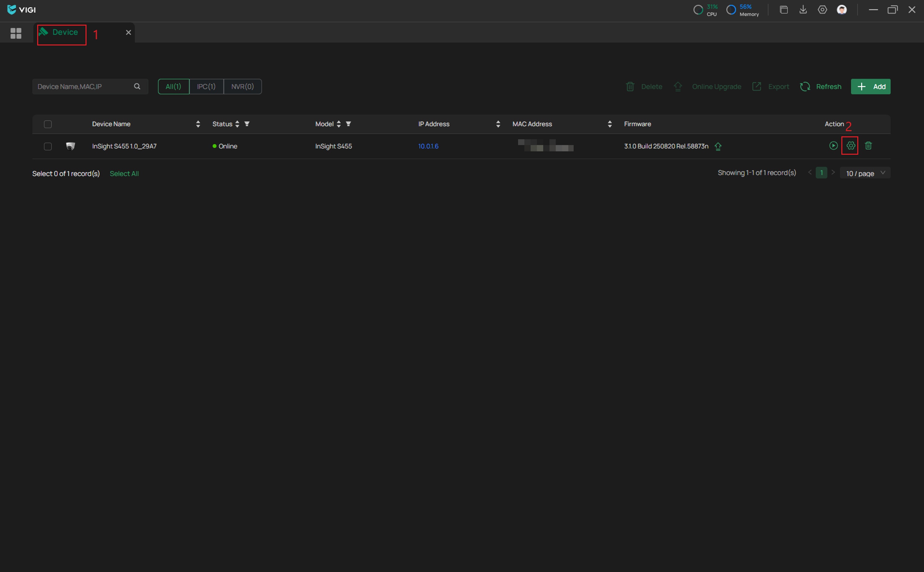This screenshot has height=572, width=924.
Task: Minimize the VIGI window
Action: click(x=873, y=10)
